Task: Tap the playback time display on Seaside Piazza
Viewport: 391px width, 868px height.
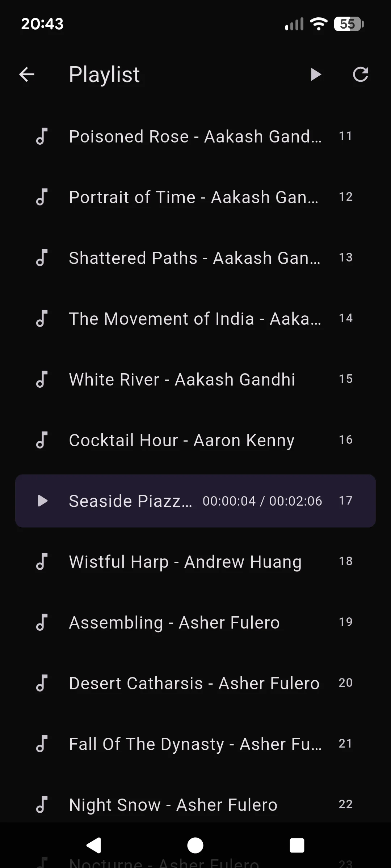Action: click(262, 501)
